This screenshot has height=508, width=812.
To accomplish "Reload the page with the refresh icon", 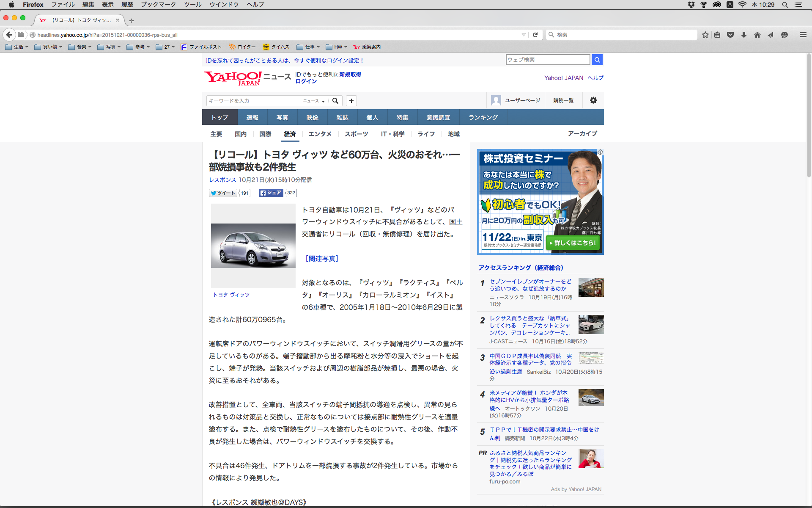I will click(535, 35).
